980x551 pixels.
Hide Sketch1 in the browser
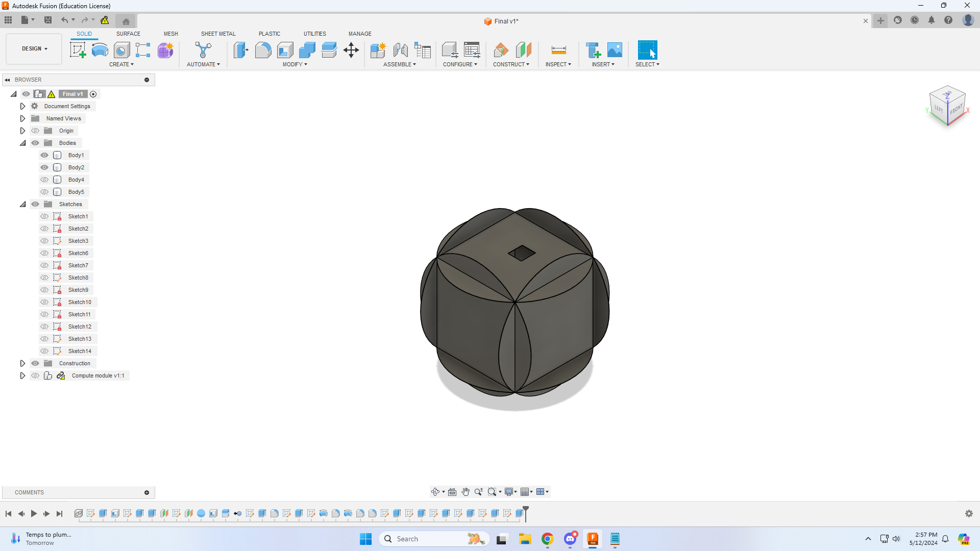click(44, 216)
